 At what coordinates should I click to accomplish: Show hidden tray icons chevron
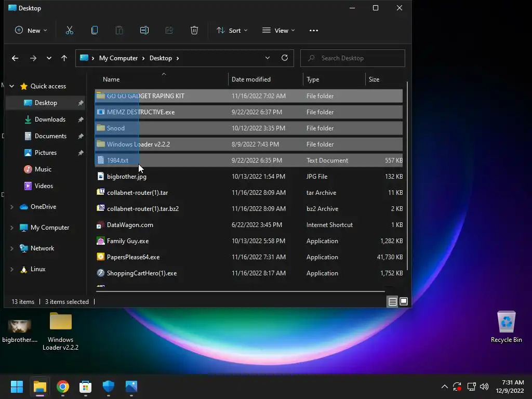(445, 387)
